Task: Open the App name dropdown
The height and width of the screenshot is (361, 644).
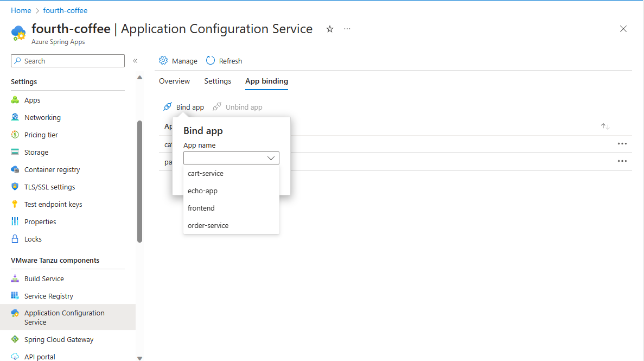Action: (231, 158)
